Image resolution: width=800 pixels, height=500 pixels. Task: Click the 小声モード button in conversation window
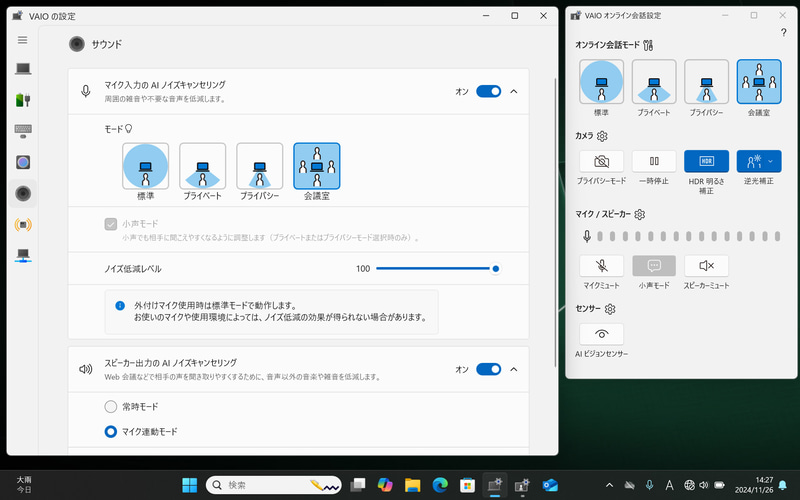click(x=654, y=266)
